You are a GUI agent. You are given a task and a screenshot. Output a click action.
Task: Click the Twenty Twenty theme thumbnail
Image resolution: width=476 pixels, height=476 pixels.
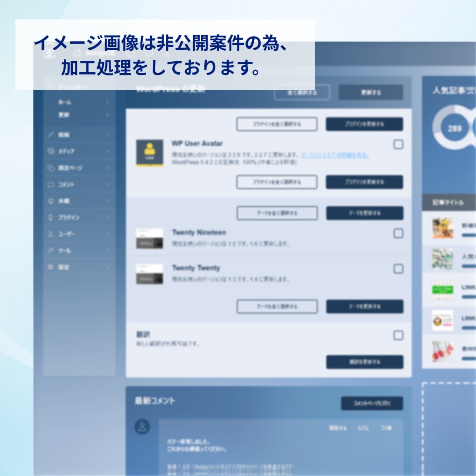coord(150,274)
